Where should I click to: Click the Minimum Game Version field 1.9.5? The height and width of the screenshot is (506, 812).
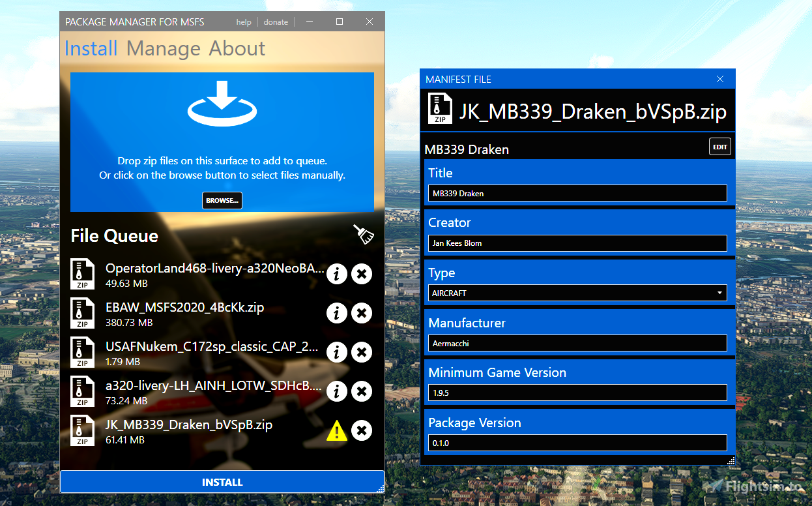577,393
